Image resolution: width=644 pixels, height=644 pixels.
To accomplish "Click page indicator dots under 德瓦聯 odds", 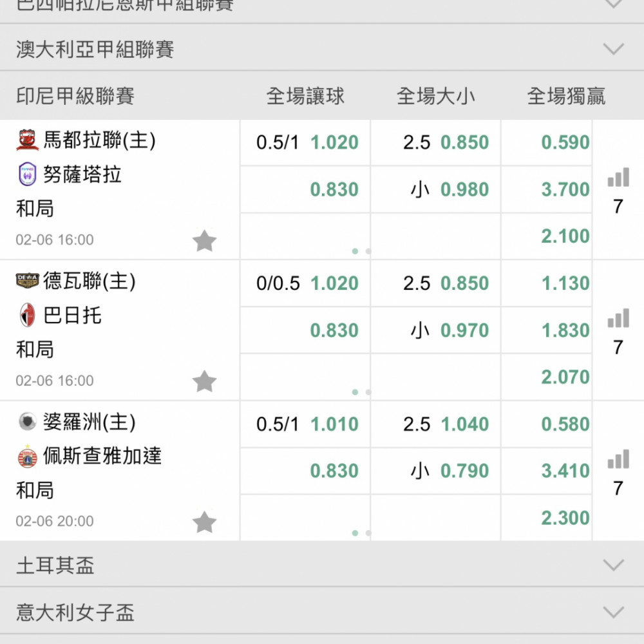I will [x=361, y=392].
